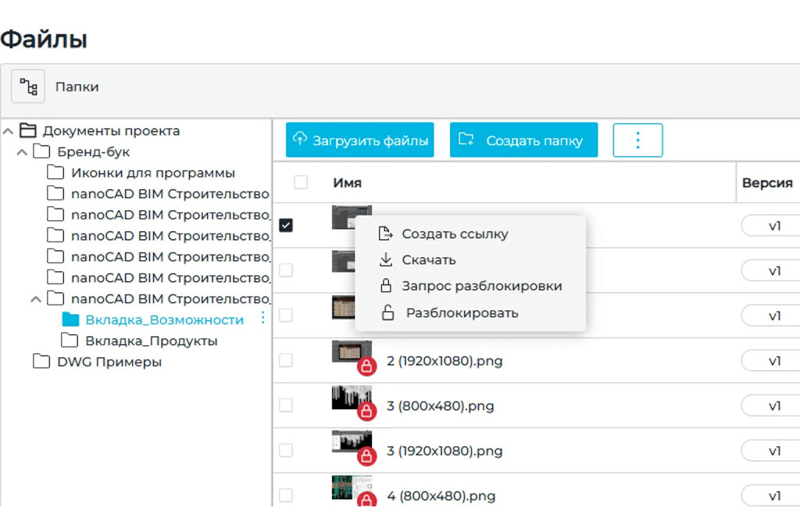Open three-dot menu next to Вкладка_Возможности

coord(262,318)
